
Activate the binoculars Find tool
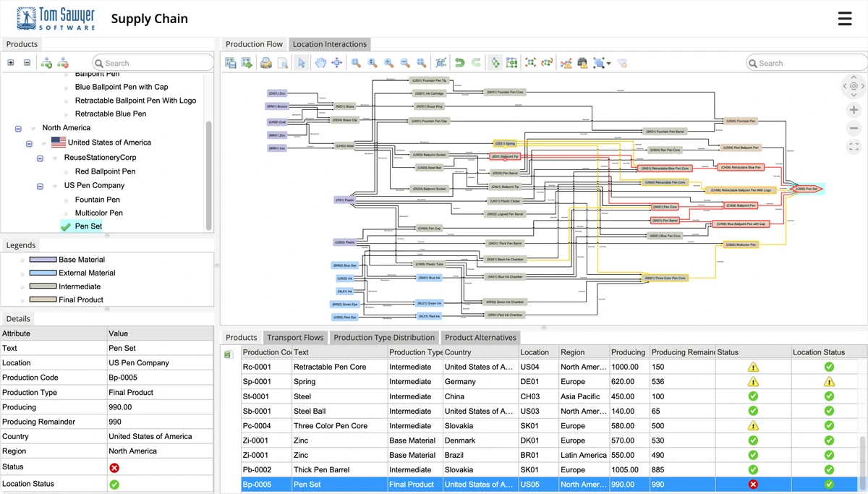pyautogui.click(x=582, y=63)
